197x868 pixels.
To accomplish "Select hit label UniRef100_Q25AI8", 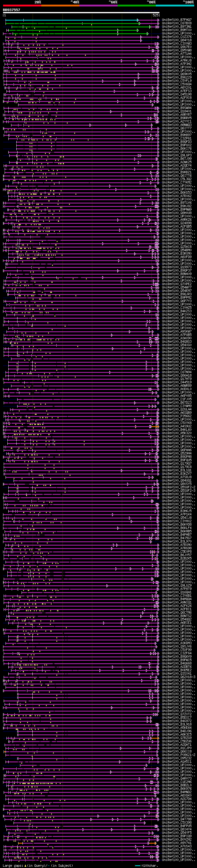I will (177, 247).
